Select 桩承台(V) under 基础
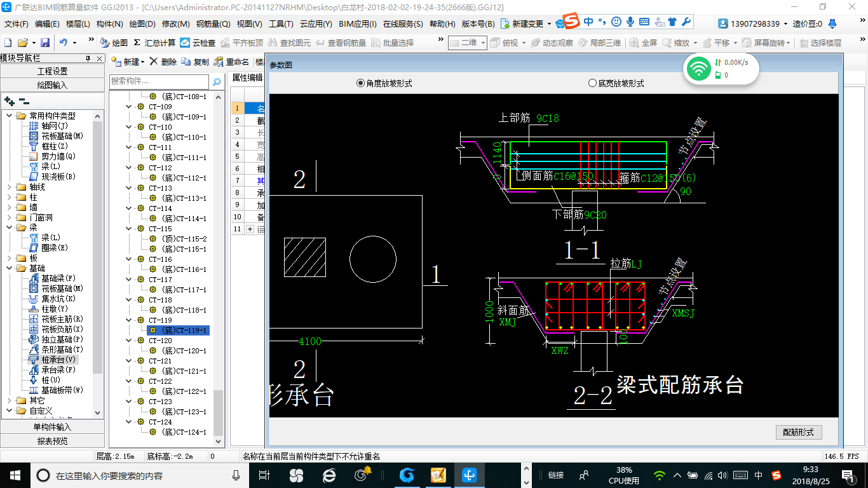868x488 pixels. click(52, 360)
